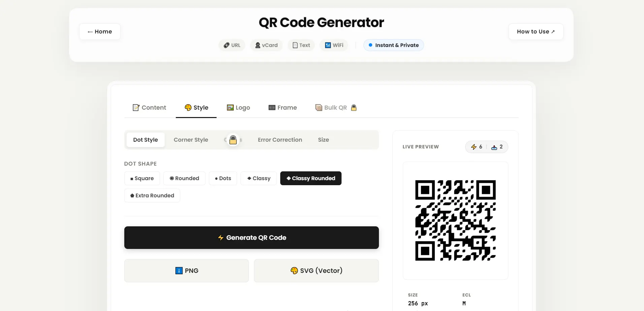Click the palette icon on SVG button
The image size is (644, 311).
pos(294,271)
